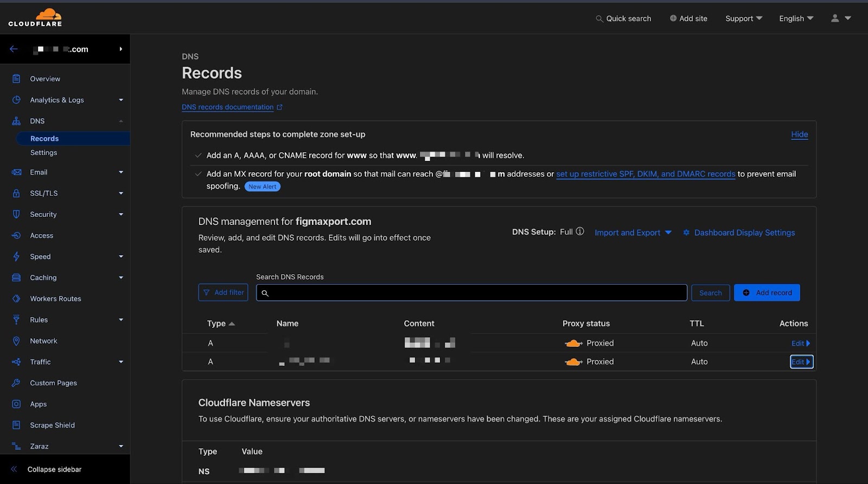This screenshot has width=868, height=484.
Task: Click the Rules funnel icon
Action: (x=16, y=320)
